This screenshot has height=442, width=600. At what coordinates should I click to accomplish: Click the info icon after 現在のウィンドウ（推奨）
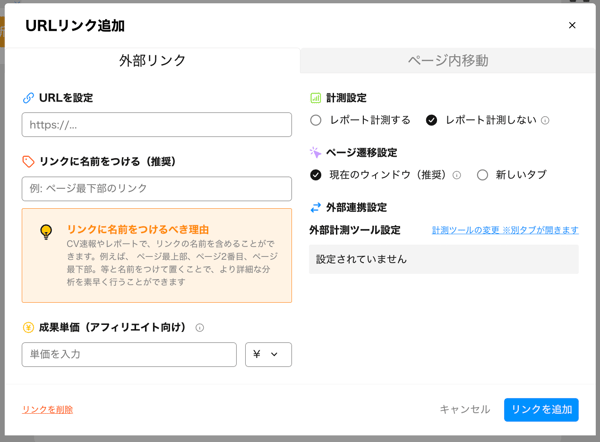pyautogui.click(x=457, y=175)
